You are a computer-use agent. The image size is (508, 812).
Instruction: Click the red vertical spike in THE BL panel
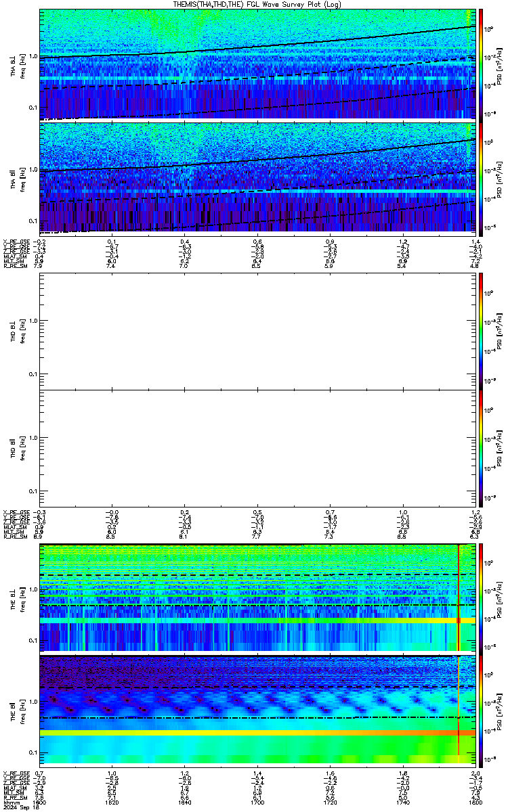(459, 597)
